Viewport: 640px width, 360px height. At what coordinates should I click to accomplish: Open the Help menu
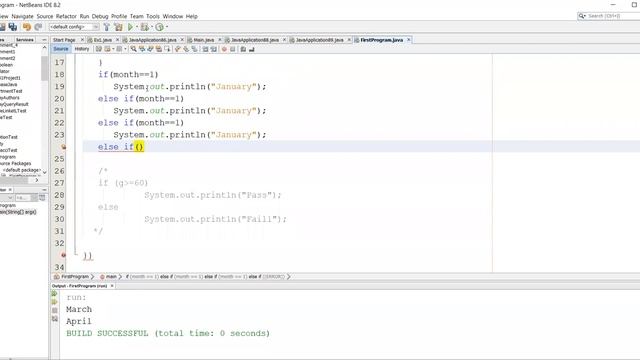[191, 16]
